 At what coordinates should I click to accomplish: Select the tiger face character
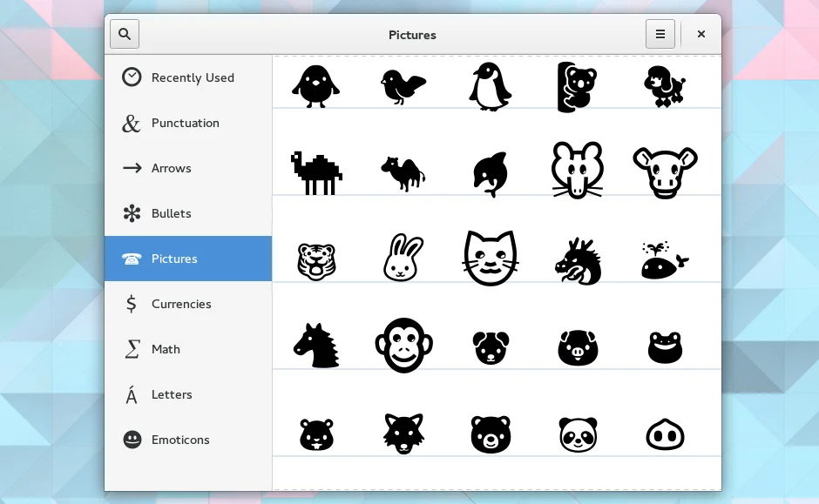tap(315, 260)
